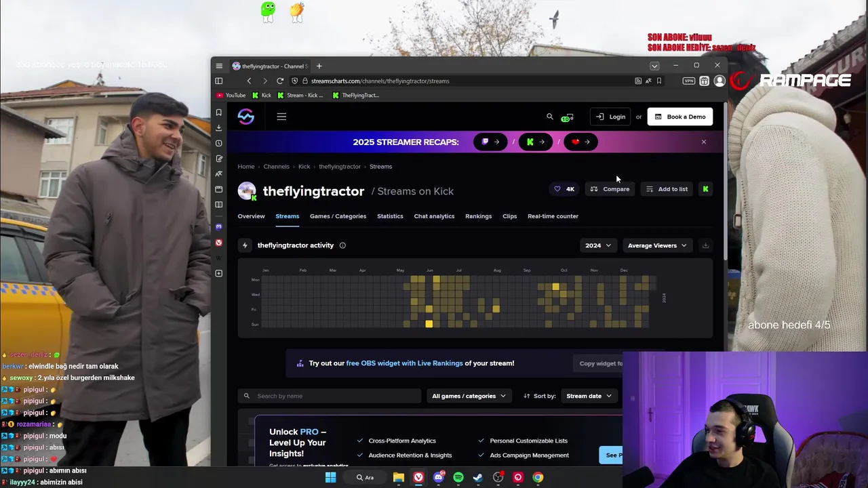Go back with the browser back arrow

tap(249, 81)
